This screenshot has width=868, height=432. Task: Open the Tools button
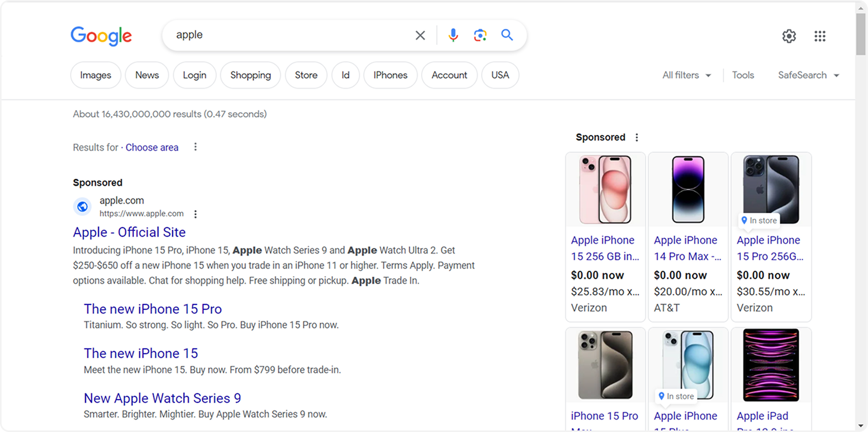743,75
